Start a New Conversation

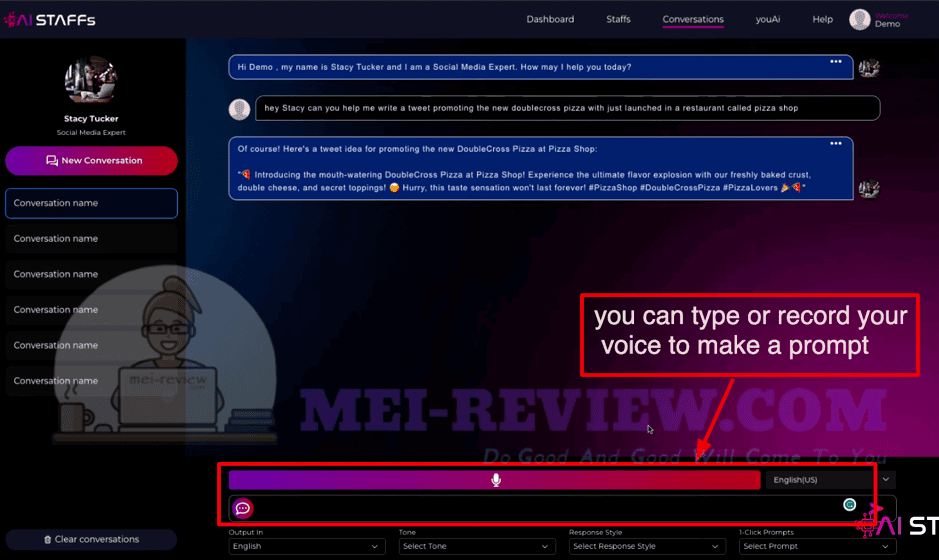(92, 161)
